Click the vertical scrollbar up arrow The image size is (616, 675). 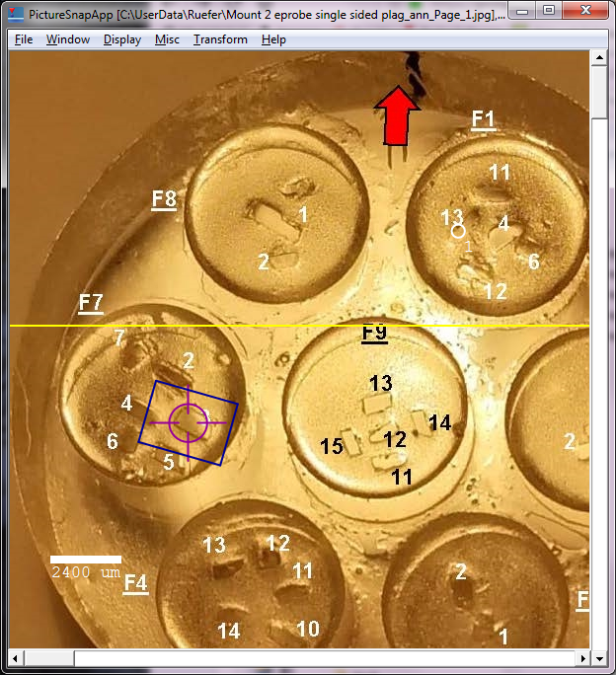coord(597,59)
